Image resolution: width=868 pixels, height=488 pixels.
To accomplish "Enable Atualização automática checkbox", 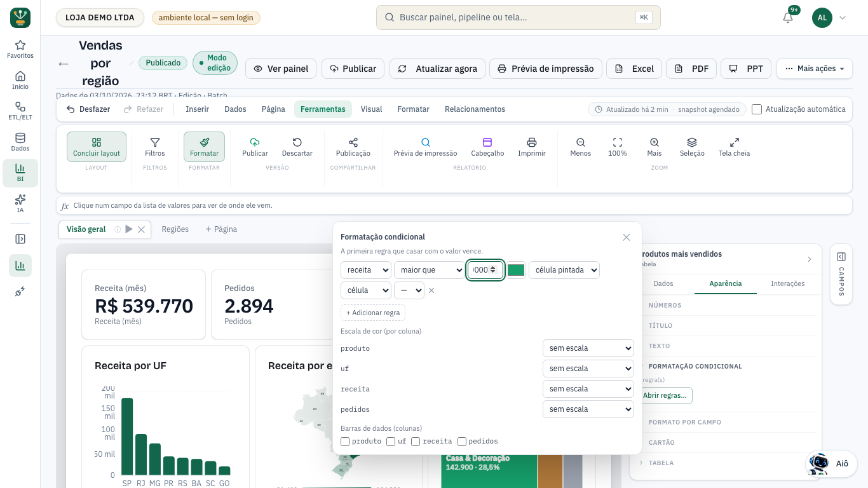I will click(x=757, y=109).
